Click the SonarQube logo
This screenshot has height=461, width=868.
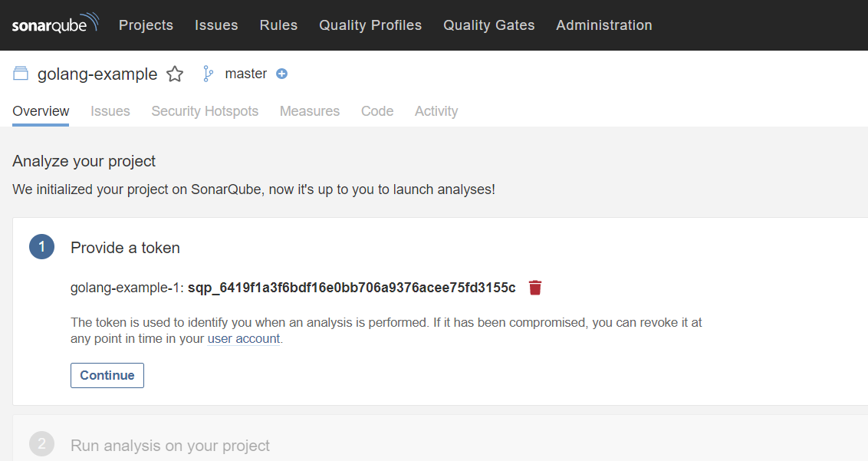55,23
